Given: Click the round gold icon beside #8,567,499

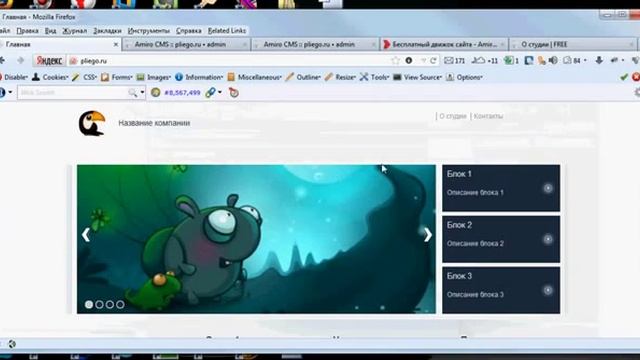Looking at the screenshot, I should (x=156, y=93).
